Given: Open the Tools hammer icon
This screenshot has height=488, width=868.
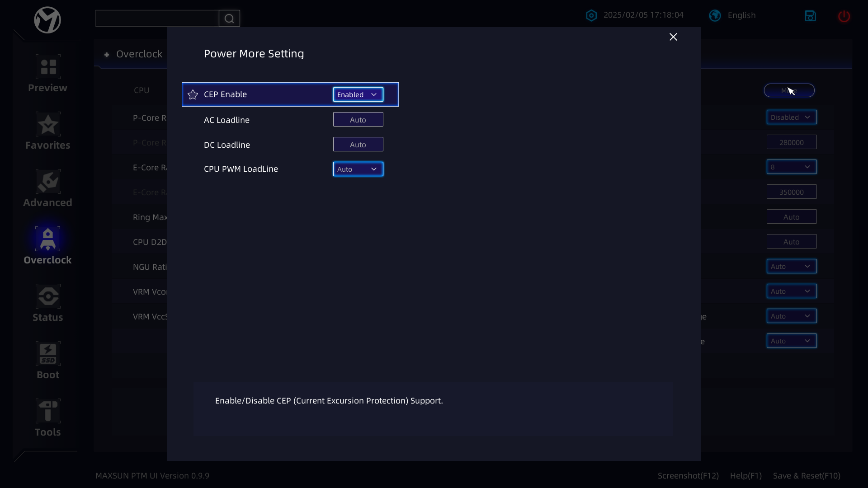Looking at the screenshot, I should (x=48, y=412).
